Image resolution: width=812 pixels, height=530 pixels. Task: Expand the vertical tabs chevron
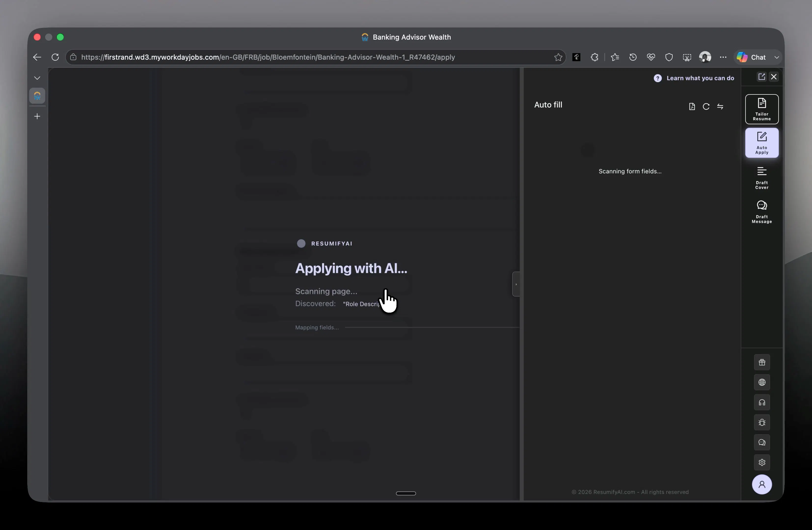(37, 78)
